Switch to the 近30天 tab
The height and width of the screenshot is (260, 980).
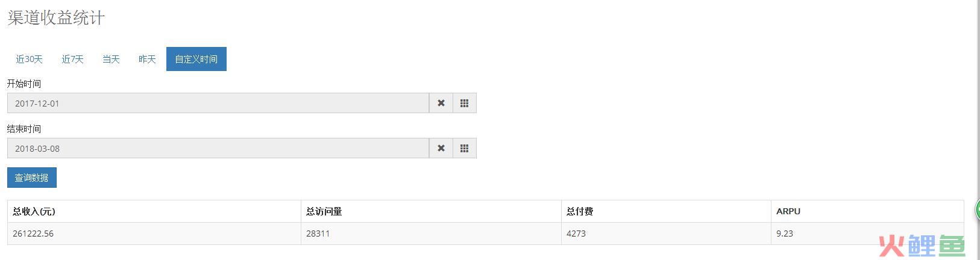(x=29, y=59)
